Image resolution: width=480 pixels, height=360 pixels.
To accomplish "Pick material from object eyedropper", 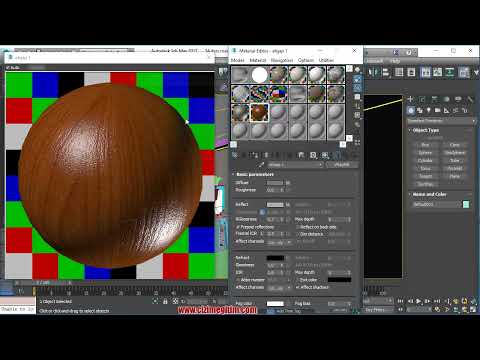I will [x=261, y=165].
